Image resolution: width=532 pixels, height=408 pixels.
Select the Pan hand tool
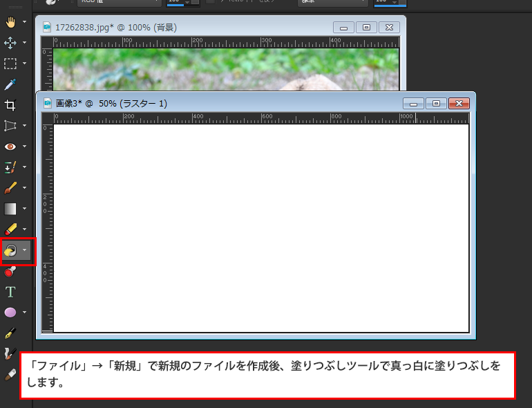click(10, 22)
